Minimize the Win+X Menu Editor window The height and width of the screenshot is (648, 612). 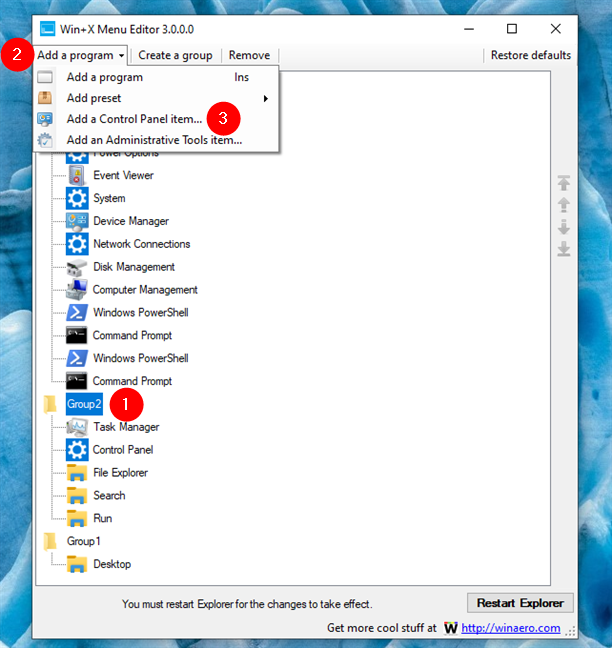469,29
